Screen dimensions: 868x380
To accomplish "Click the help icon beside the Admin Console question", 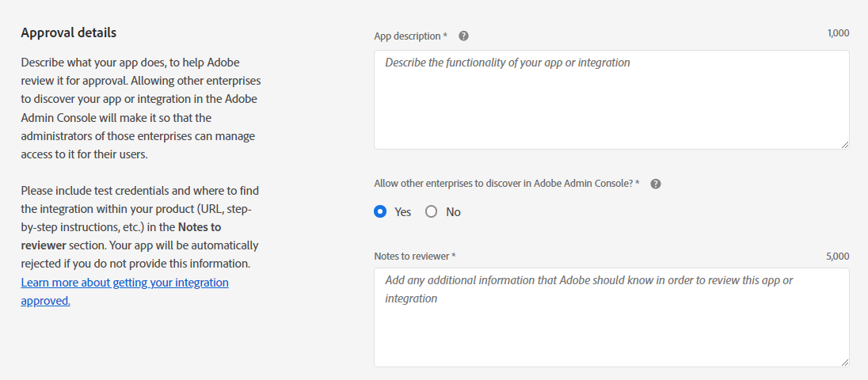I will pos(655,184).
